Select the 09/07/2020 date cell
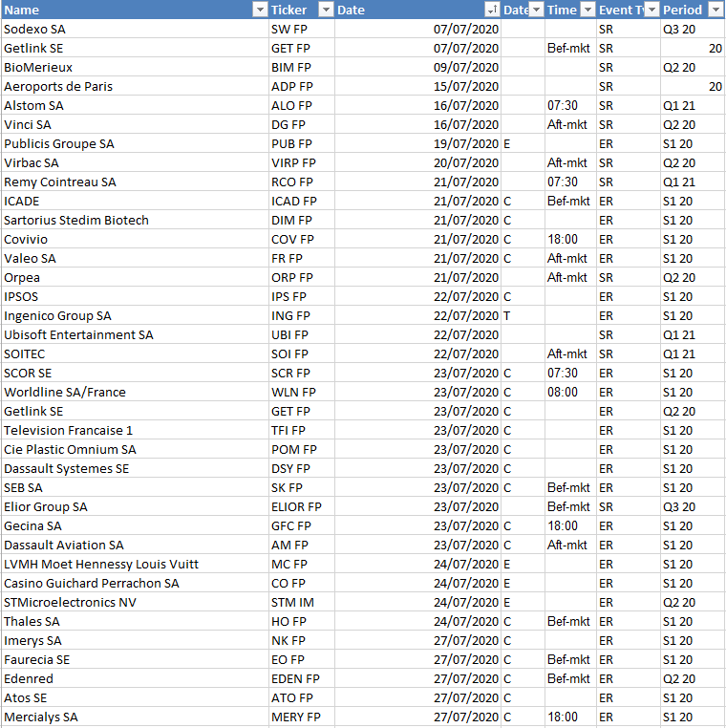Screen dimensions: 726x728 (x=417, y=67)
